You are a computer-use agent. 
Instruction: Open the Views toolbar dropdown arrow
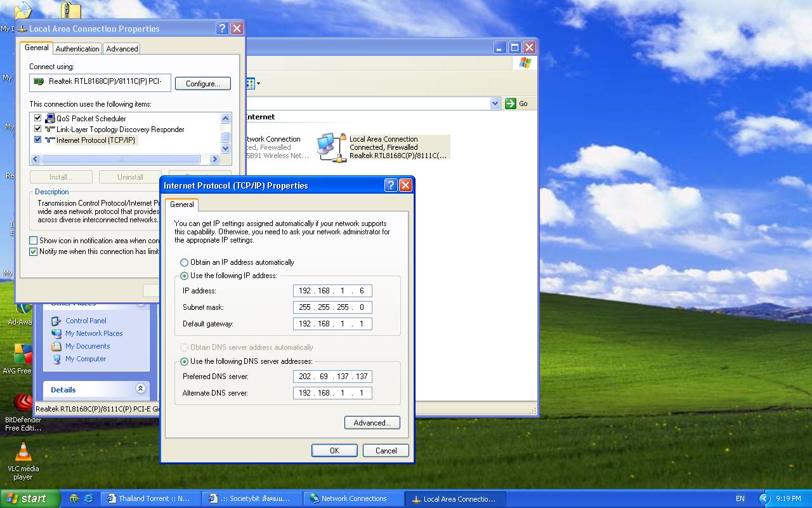tap(258, 83)
